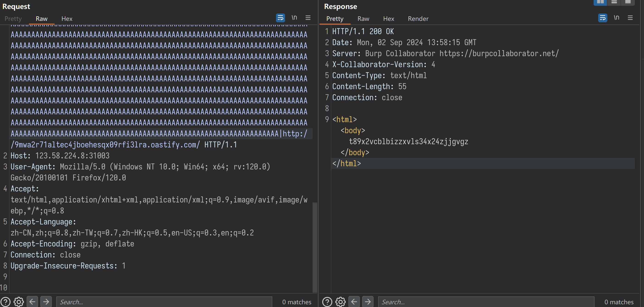Viewport: 644px width, 307px height.
Task: Click Content-Length: 55 header
Action: pos(369,87)
